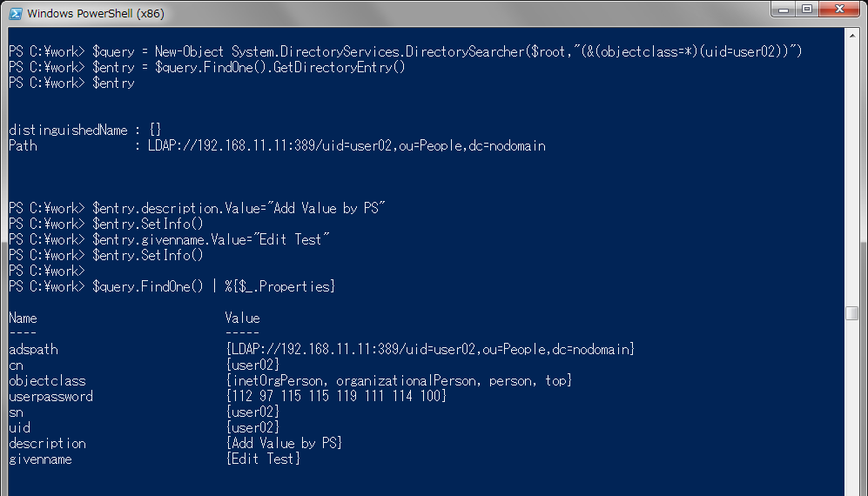The width and height of the screenshot is (868, 496).
Task: Click the adspath value in the table
Action: (x=429, y=349)
